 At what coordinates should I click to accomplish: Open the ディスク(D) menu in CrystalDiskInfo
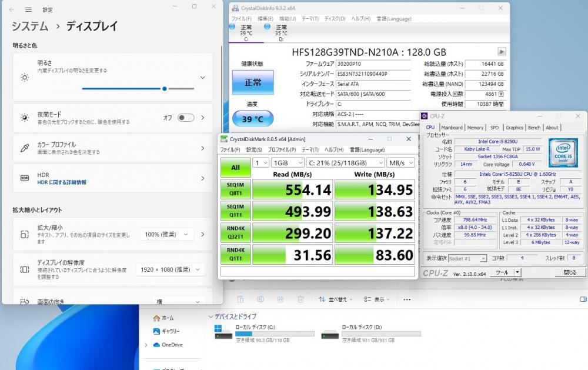click(335, 19)
